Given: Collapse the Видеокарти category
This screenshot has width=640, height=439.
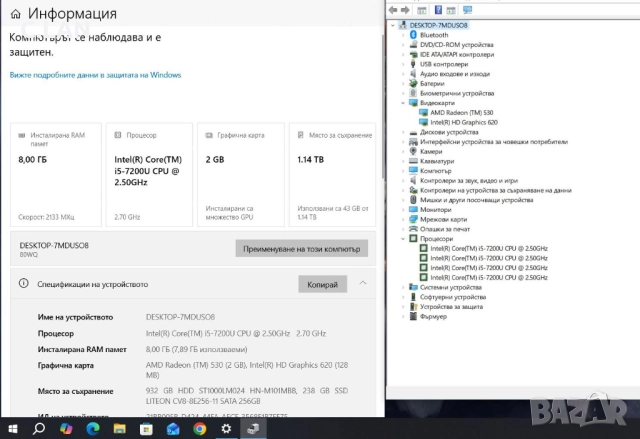Looking at the screenshot, I should pyautogui.click(x=403, y=103).
